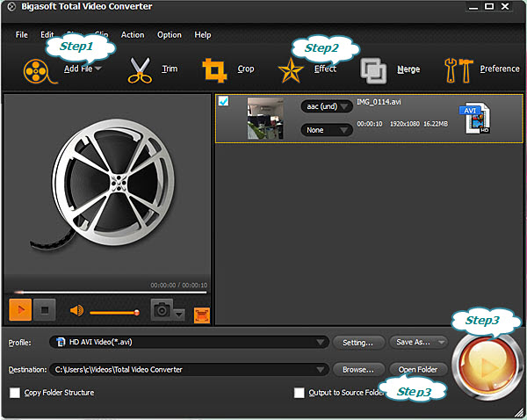Maximize the Bigasoft window
527x420 pixels.
pos(489,6)
